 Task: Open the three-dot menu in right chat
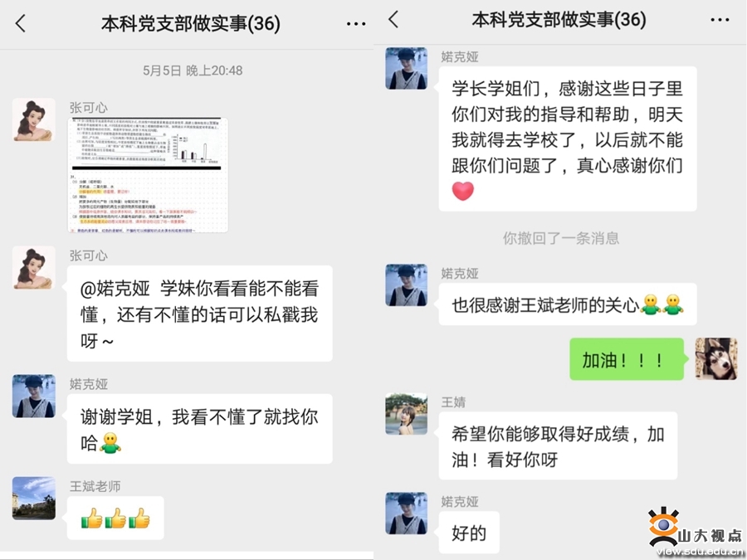click(x=720, y=20)
